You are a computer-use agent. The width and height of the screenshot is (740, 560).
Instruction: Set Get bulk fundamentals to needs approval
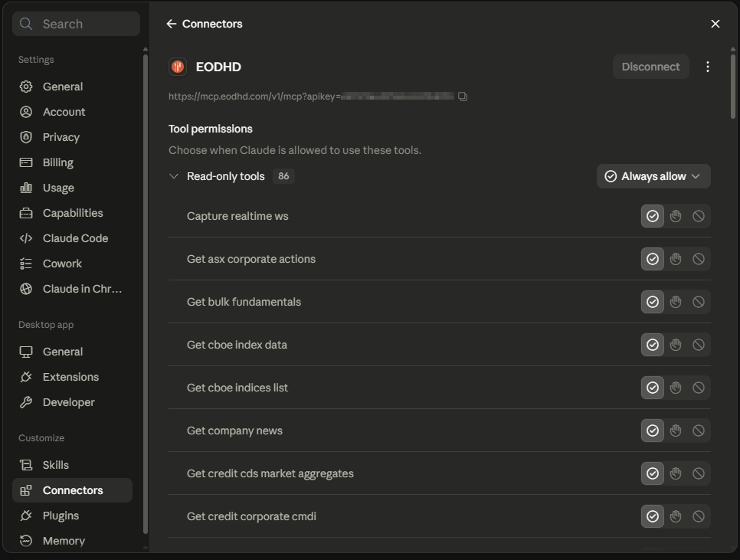[676, 302]
